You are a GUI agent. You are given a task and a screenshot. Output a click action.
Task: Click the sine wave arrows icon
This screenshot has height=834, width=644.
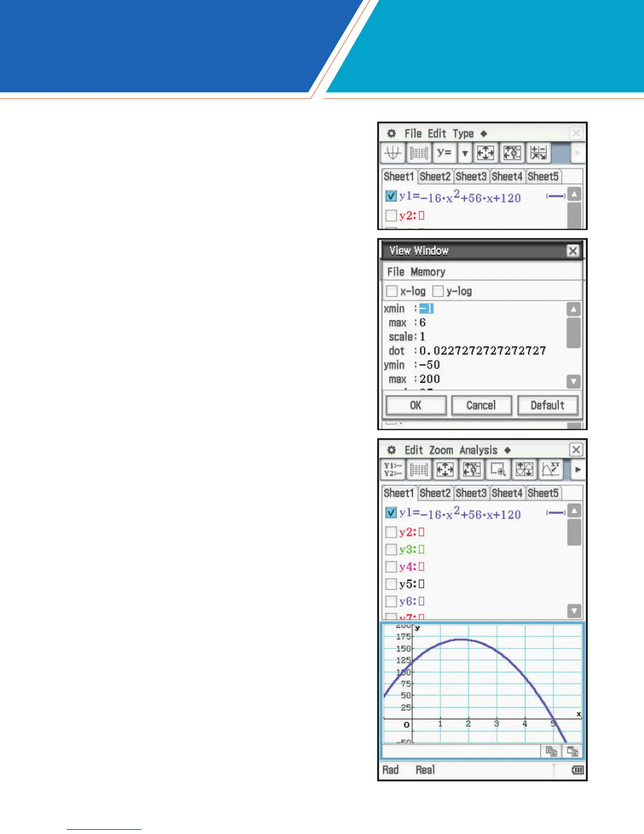[x=525, y=470]
